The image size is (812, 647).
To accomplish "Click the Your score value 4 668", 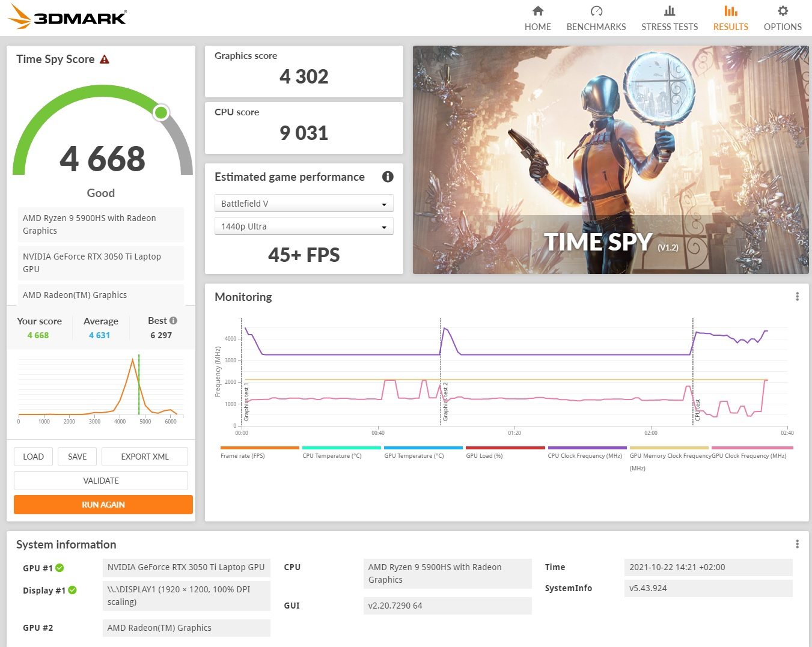I will click(38, 335).
